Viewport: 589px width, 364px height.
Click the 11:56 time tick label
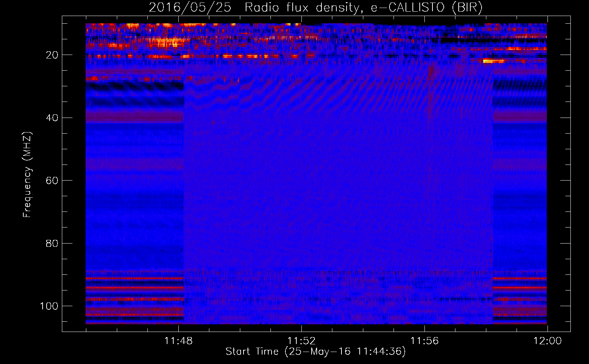(424, 341)
